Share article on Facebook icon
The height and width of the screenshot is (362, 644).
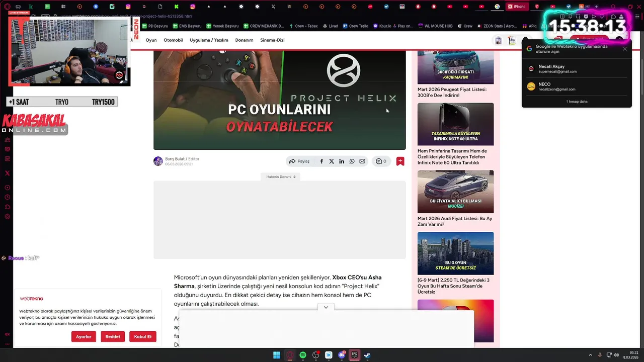[321, 161]
